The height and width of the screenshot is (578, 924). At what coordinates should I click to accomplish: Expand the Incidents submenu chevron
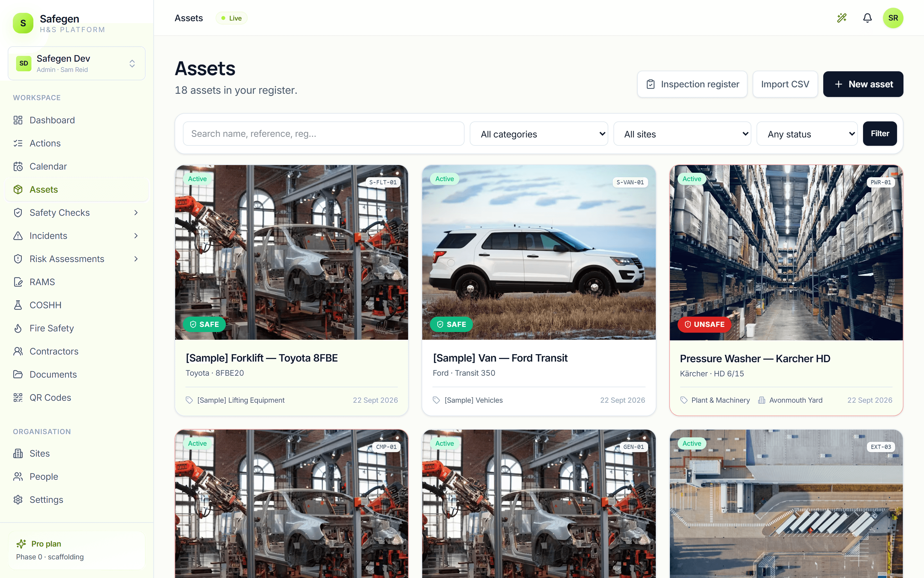point(136,236)
